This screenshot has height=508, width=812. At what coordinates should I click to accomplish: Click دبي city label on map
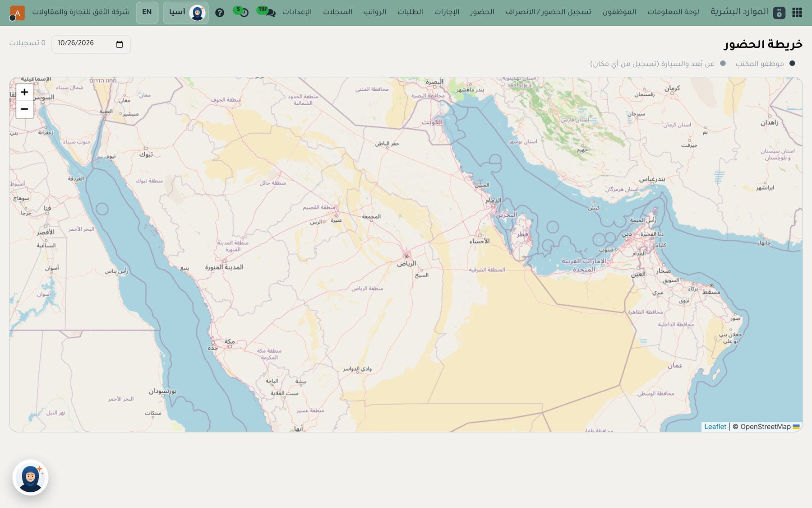[x=627, y=235]
